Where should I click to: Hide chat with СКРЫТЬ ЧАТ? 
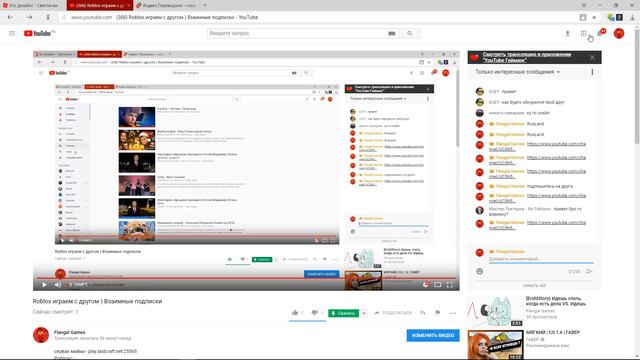(x=534, y=285)
